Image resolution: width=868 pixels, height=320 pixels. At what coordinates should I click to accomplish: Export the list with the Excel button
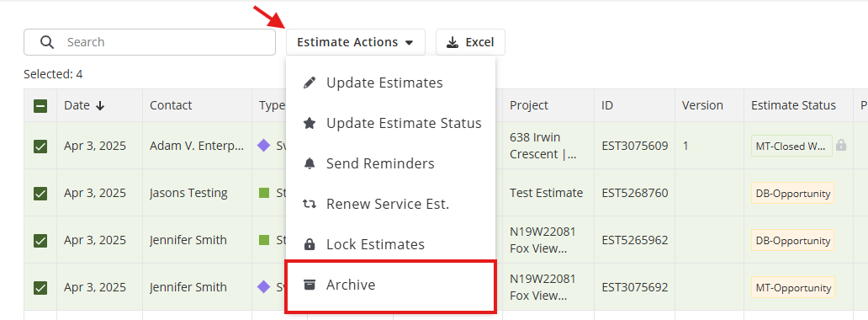pos(470,42)
